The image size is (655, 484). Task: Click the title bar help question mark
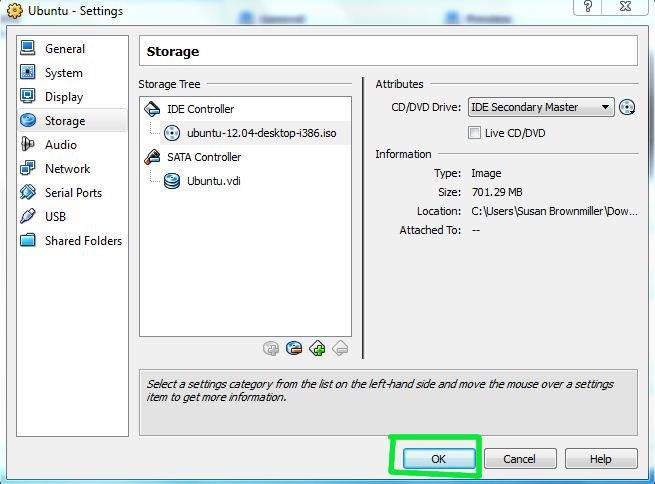[x=588, y=7]
